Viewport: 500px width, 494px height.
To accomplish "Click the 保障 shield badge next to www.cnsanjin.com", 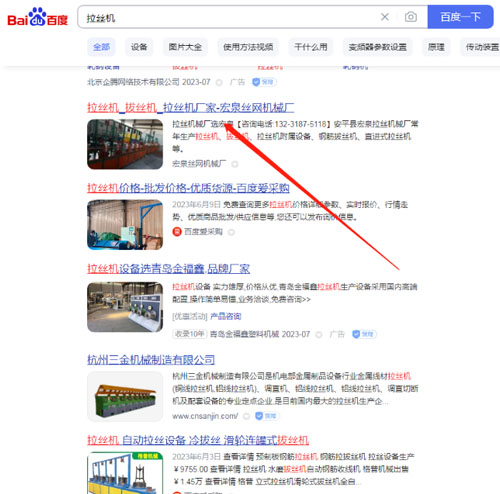I will (267, 416).
